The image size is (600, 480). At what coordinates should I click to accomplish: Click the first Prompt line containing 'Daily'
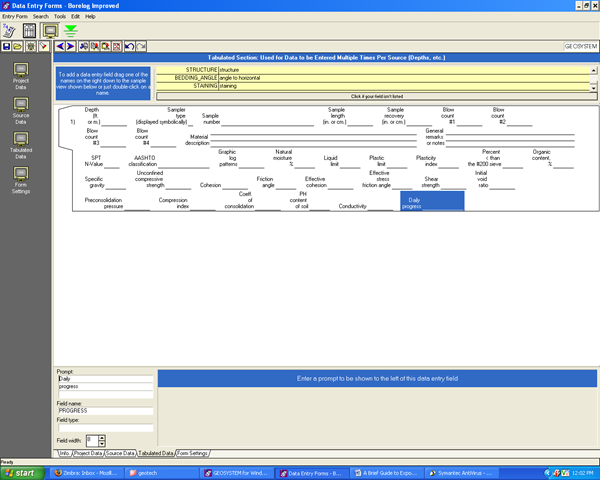coord(106,379)
